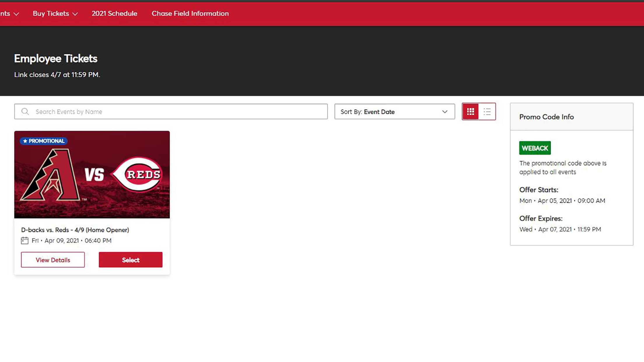Click the VS text in game thumbnail
The image size is (644, 362).
tap(94, 175)
